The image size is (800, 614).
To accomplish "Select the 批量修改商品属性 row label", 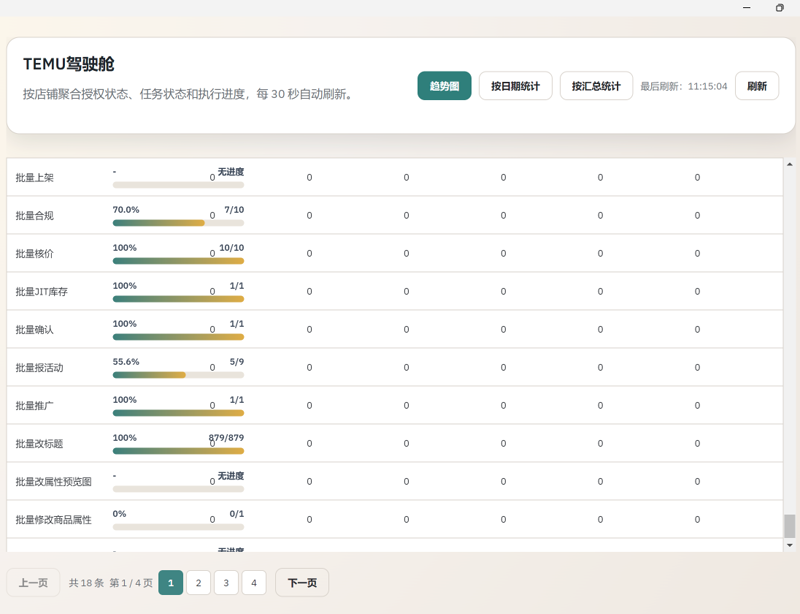I will point(54,520).
